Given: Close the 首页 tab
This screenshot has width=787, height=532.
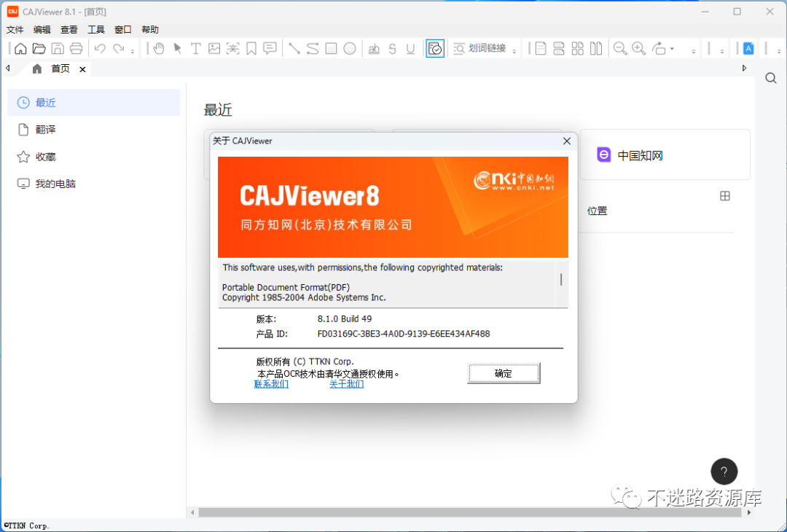Looking at the screenshot, I should (83, 69).
